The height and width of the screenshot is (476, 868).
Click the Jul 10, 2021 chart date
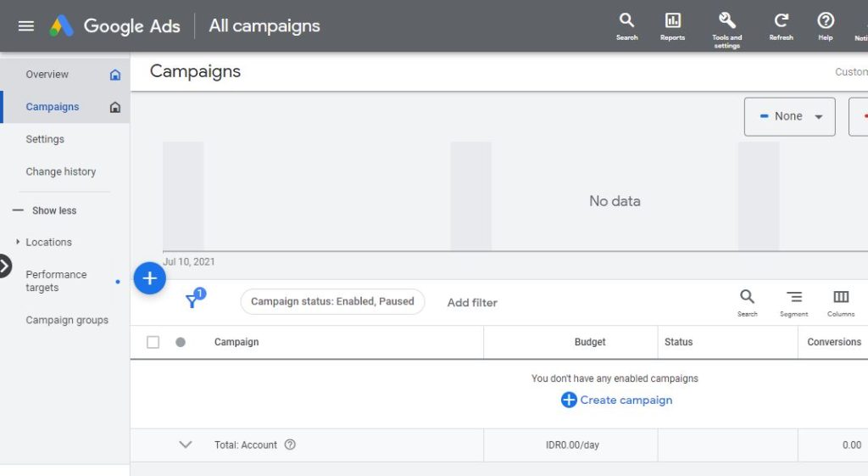pos(189,261)
